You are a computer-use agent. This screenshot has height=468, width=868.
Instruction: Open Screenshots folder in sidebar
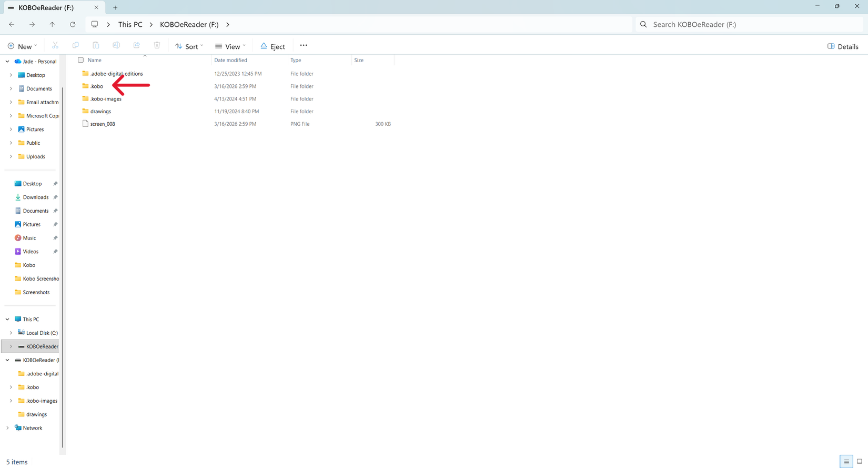tap(33, 292)
